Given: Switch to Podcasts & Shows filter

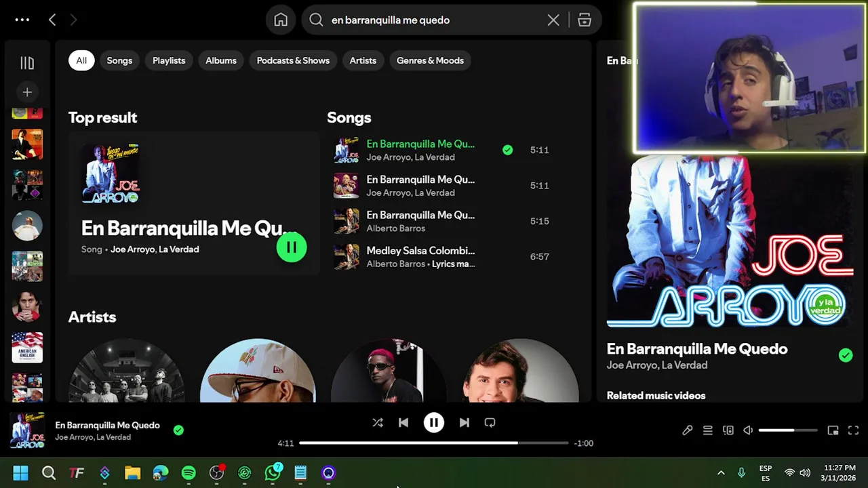Looking at the screenshot, I should [x=293, y=60].
